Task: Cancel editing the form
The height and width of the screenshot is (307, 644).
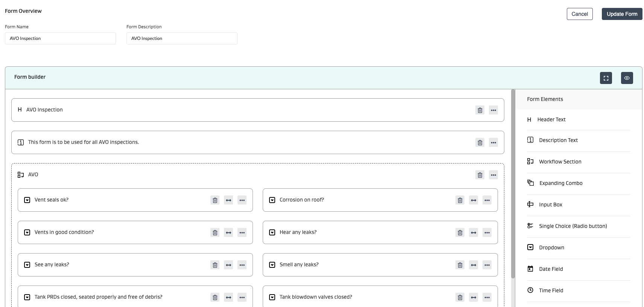Action: [579, 14]
